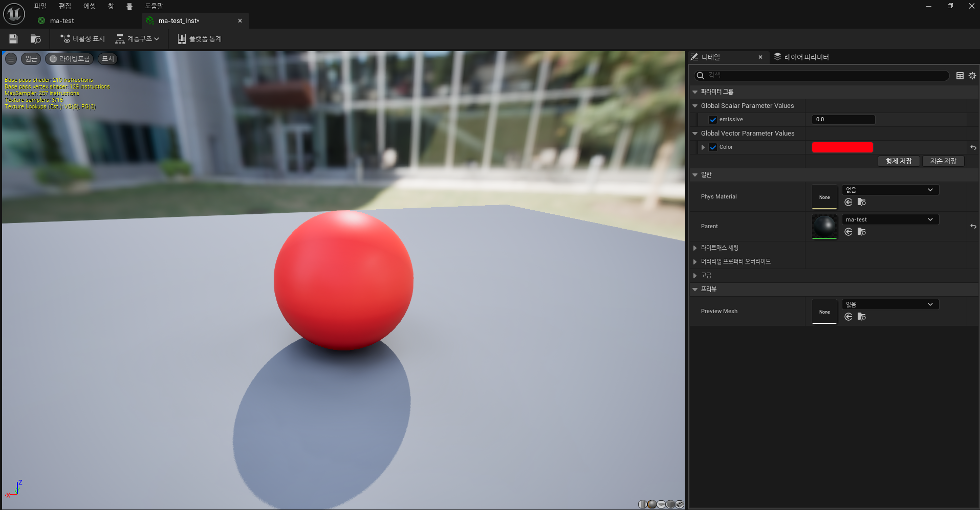Click the Parent ma-test material thumbnail
980x510 pixels.
point(824,227)
